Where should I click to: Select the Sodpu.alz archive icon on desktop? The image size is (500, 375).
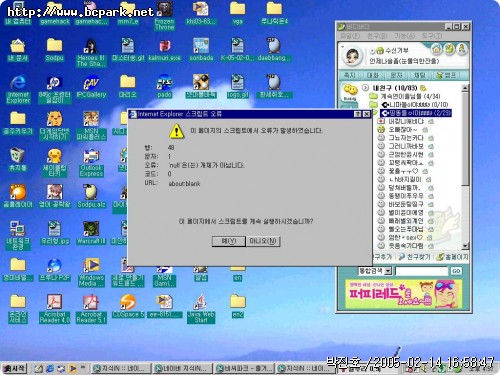click(x=91, y=196)
